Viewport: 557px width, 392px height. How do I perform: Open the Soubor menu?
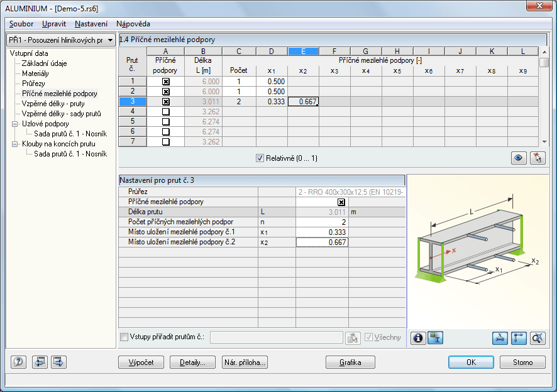coord(21,24)
